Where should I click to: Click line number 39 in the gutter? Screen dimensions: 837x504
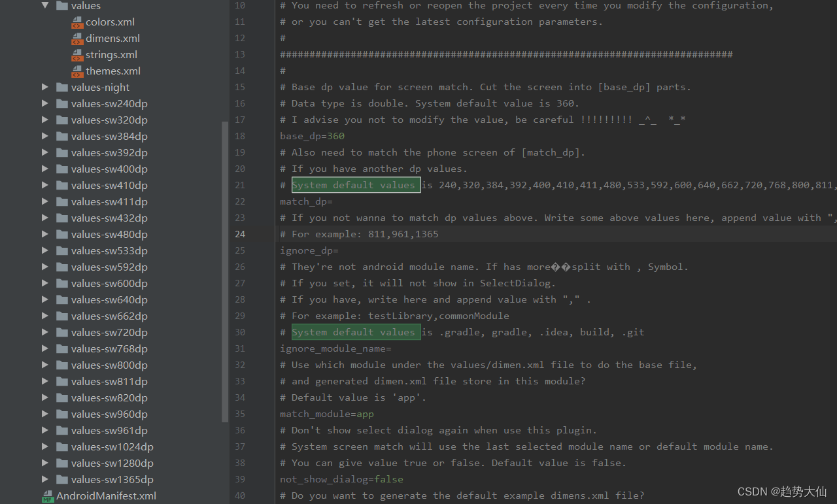[x=240, y=479]
